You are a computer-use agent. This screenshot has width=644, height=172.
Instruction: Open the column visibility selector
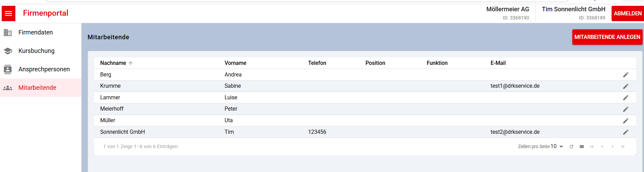[x=582, y=146]
